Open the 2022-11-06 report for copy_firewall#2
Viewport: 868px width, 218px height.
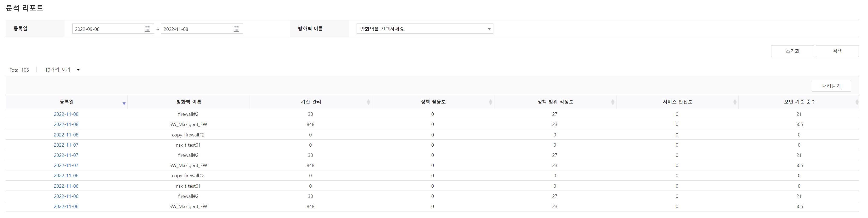(66, 175)
